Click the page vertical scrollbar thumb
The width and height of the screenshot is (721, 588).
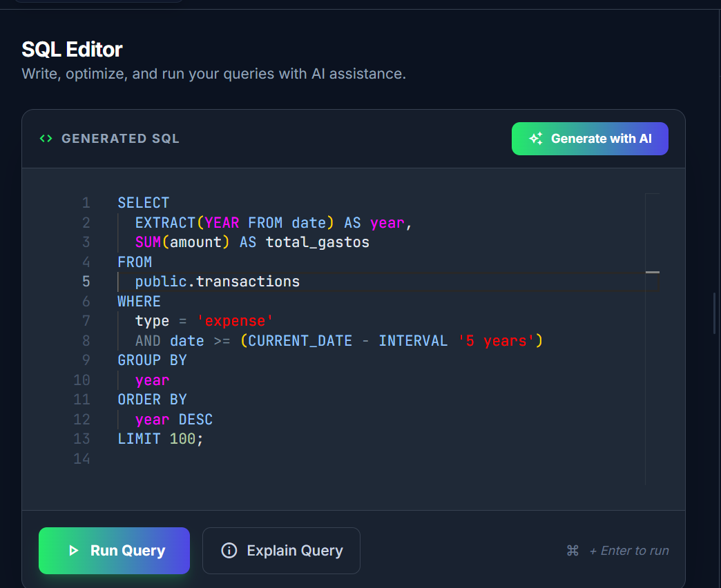pyautogui.click(x=715, y=314)
